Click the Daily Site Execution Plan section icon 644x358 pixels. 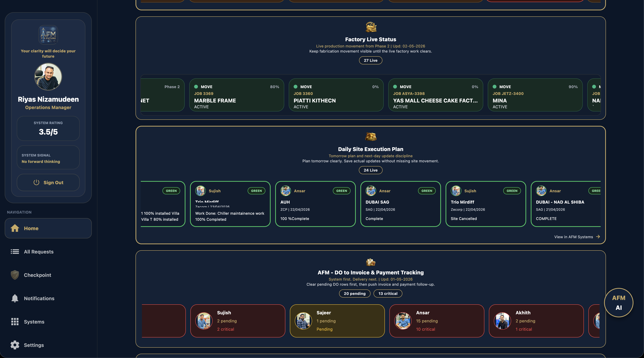point(371,137)
